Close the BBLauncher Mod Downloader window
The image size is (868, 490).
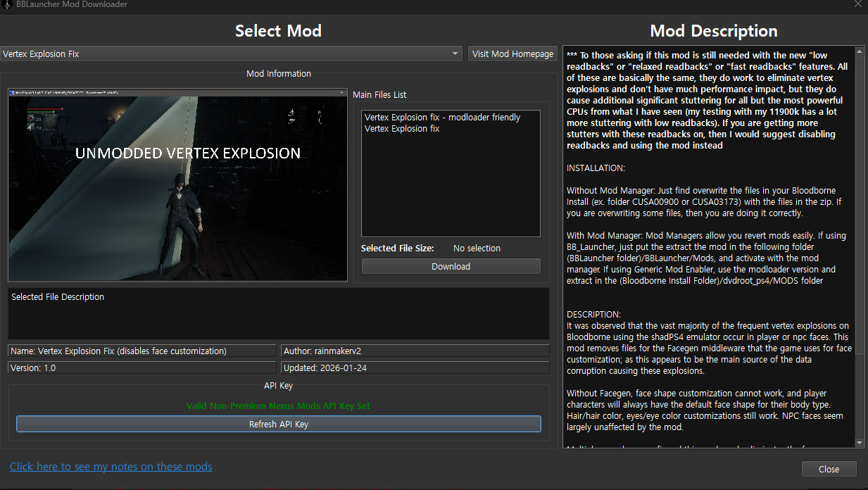coord(857,4)
